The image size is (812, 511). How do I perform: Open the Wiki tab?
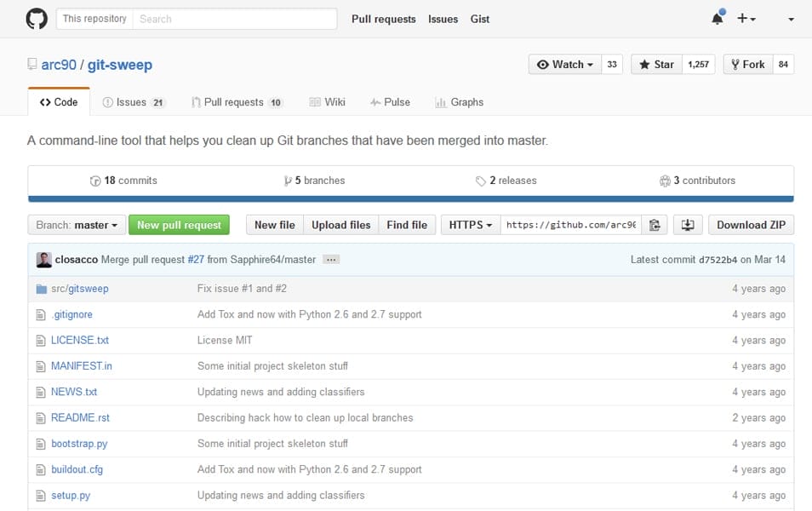click(x=328, y=102)
